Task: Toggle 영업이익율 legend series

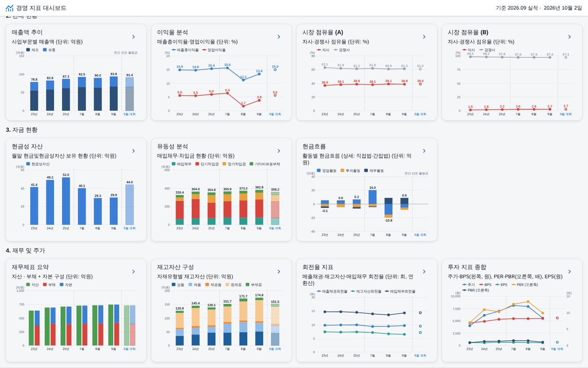Action: 214,50
